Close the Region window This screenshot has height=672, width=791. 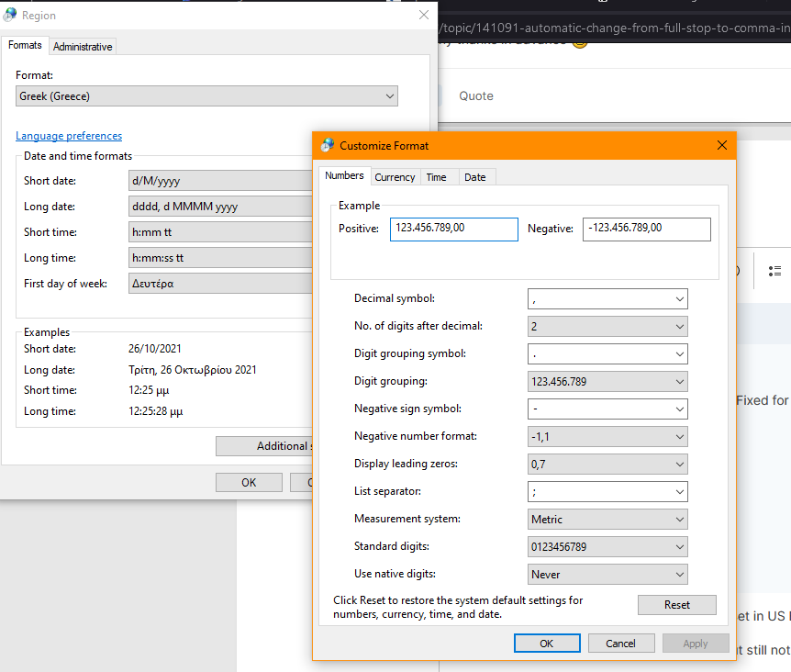click(424, 15)
